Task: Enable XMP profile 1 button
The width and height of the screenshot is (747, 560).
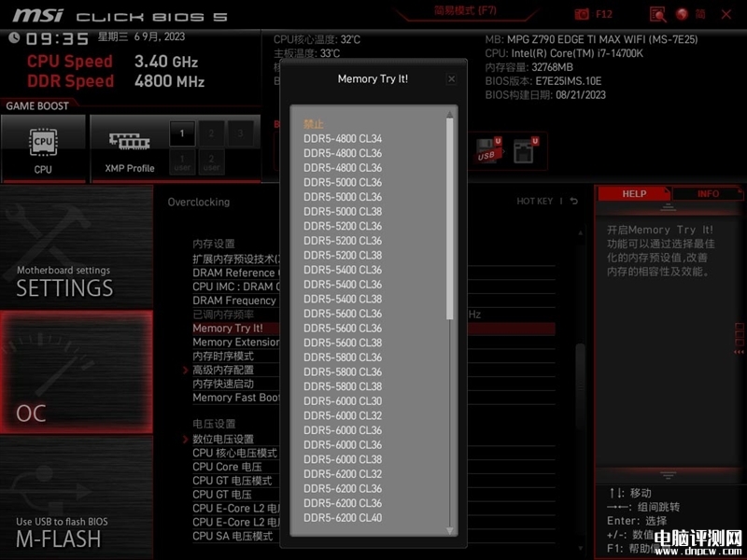Action: click(182, 133)
